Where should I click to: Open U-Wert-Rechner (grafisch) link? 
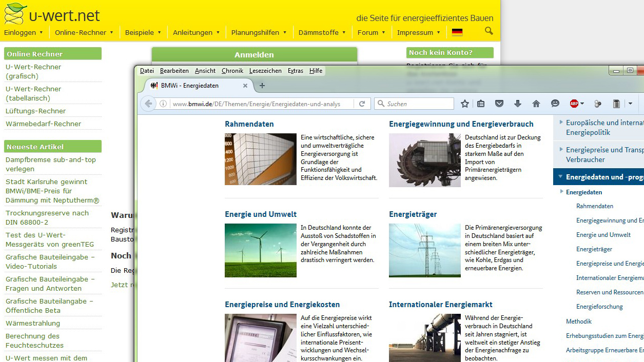[33, 71]
